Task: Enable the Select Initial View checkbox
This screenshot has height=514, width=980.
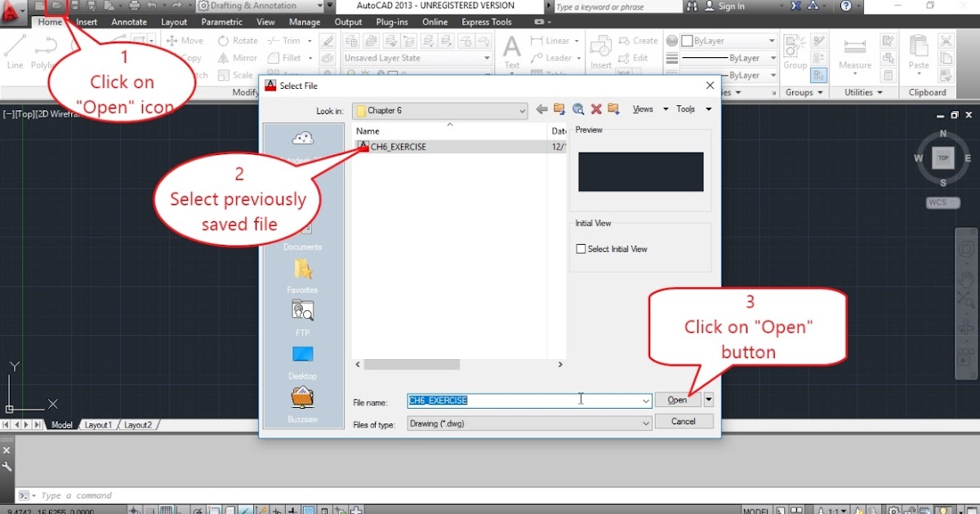Action: (581, 248)
